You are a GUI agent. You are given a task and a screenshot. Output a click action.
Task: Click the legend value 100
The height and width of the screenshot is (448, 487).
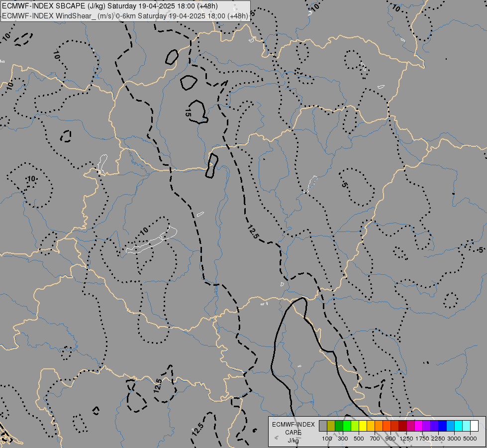(x=327, y=439)
